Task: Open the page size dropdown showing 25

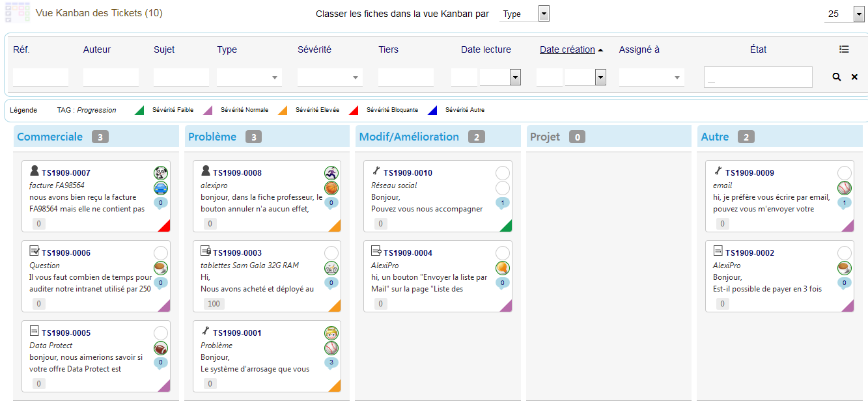Action: pyautogui.click(x=845, y=14)
